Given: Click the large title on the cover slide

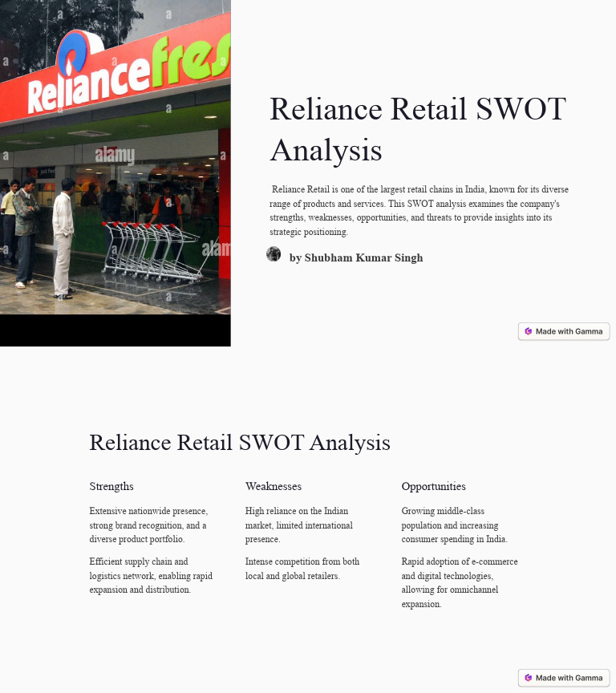Looking at the screenshot, I should coord(418,129).
